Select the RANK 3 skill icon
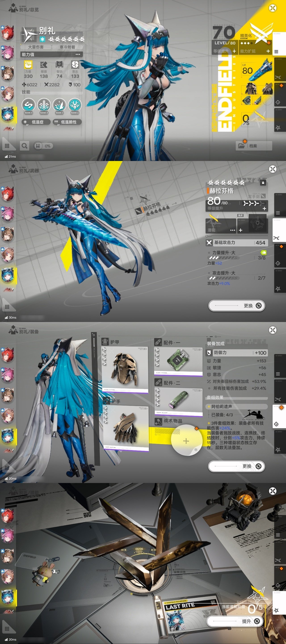 tap(59, 105)
